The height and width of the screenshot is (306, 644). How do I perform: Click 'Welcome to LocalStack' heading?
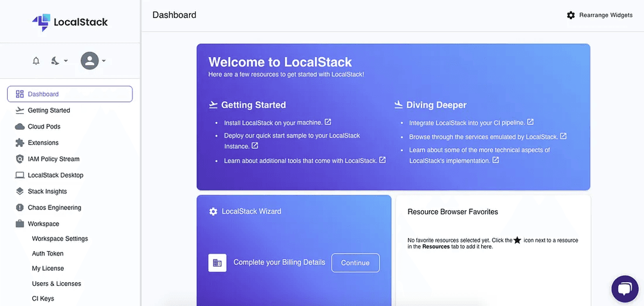tap(280, 63)
